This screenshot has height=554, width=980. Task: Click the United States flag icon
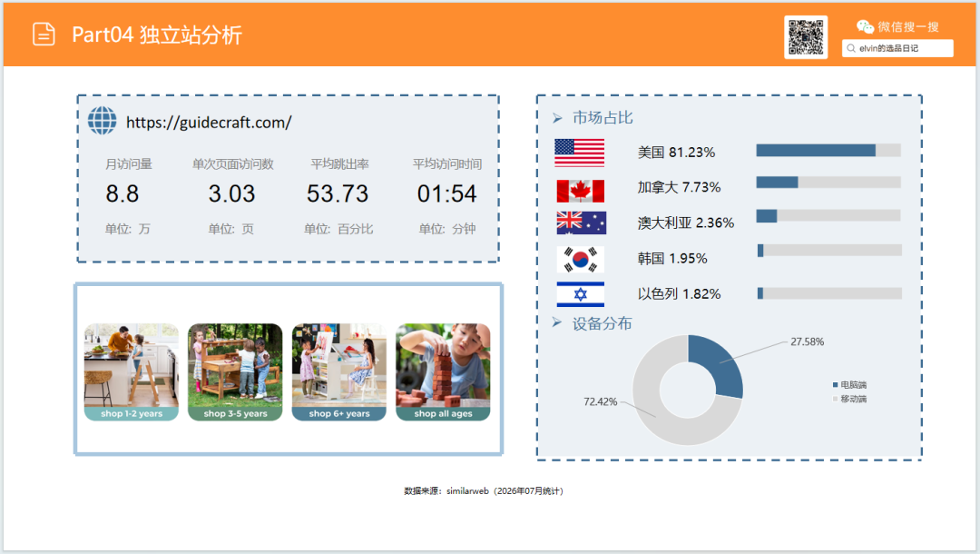[x=579, y=153]
